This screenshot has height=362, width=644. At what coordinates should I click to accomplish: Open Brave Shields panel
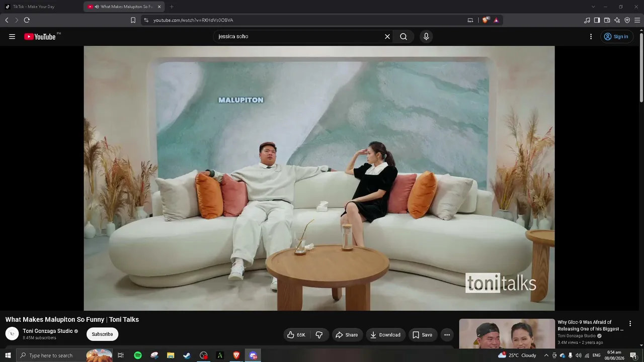click(486, 20)
